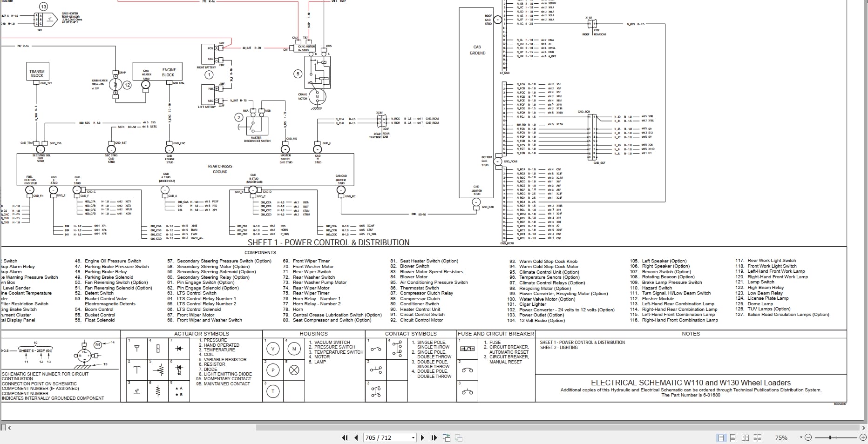868x444 pixels.
Task: Click the next view icon
Action: [458, 437]
